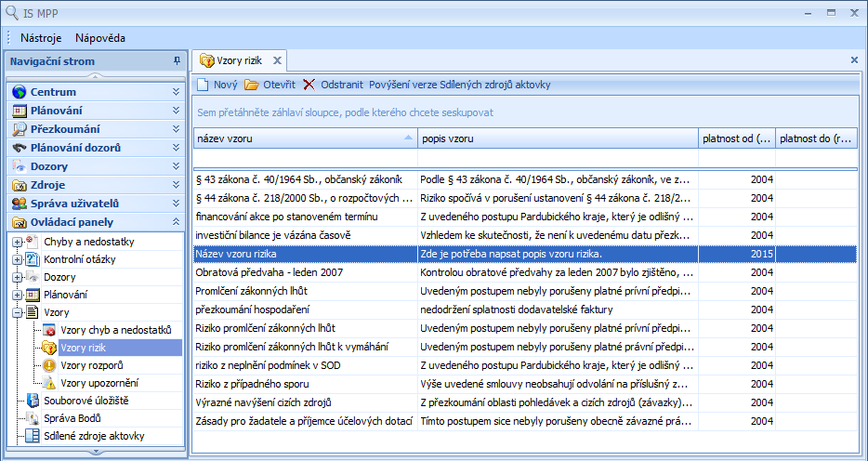Viewport: 868px width, 461px height.
Task: Select row financování akce po stanoveném termínu
Action: tap(525, 217)
